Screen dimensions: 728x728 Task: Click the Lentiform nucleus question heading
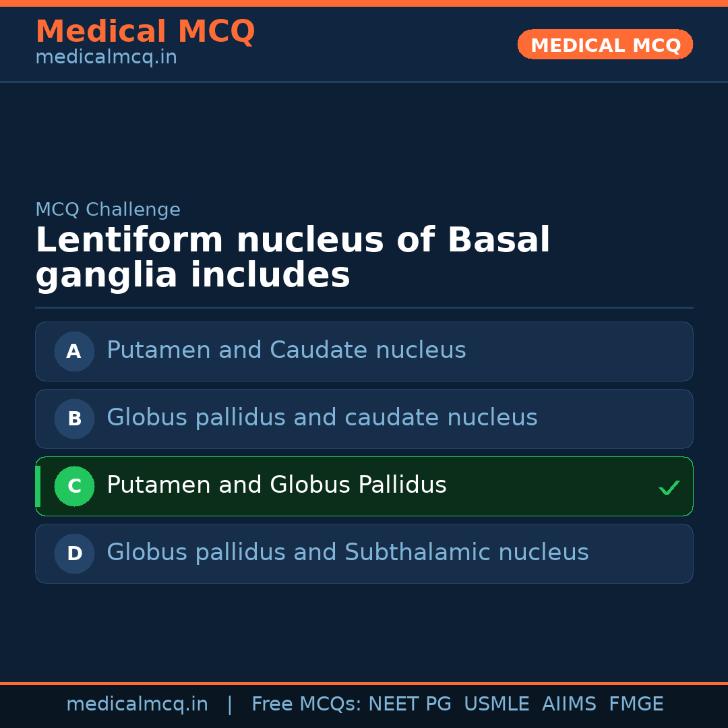click(x=293, y=258)
